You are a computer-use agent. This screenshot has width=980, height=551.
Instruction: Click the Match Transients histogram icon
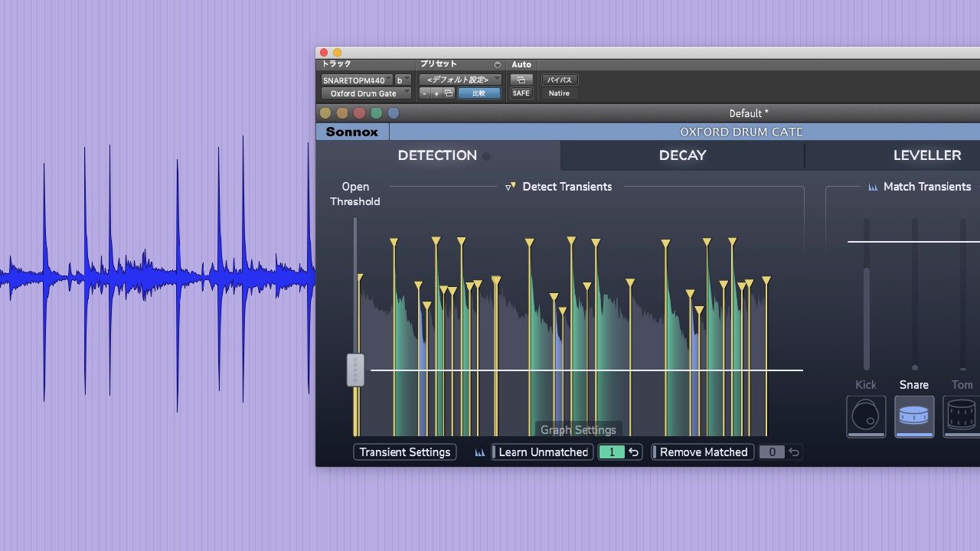pos(873,187)
